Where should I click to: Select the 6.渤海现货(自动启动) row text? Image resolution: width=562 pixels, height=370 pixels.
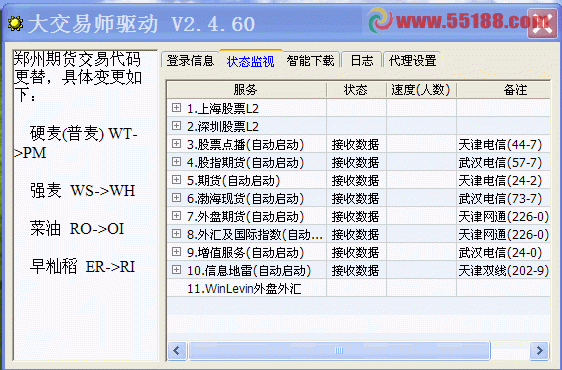tap(246, 199)
